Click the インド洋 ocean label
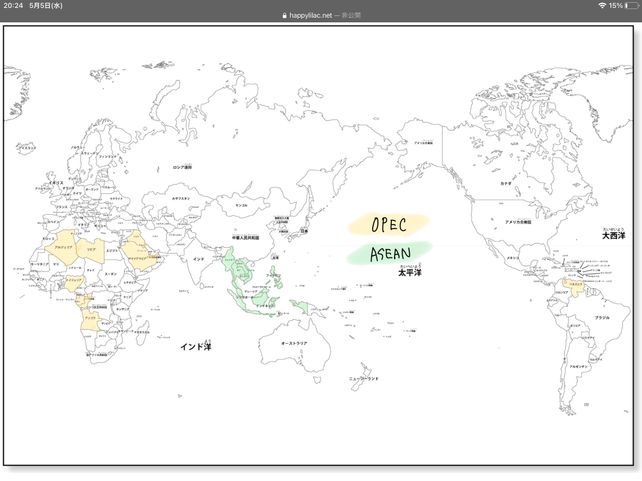Image resolution: width=642 pixels, height=481 pixels. pyautogui.click(x=195, y=346)
